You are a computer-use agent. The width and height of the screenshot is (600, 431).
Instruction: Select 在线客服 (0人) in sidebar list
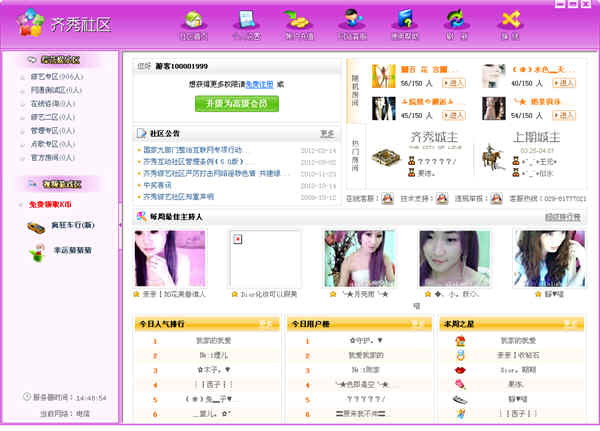53,102
